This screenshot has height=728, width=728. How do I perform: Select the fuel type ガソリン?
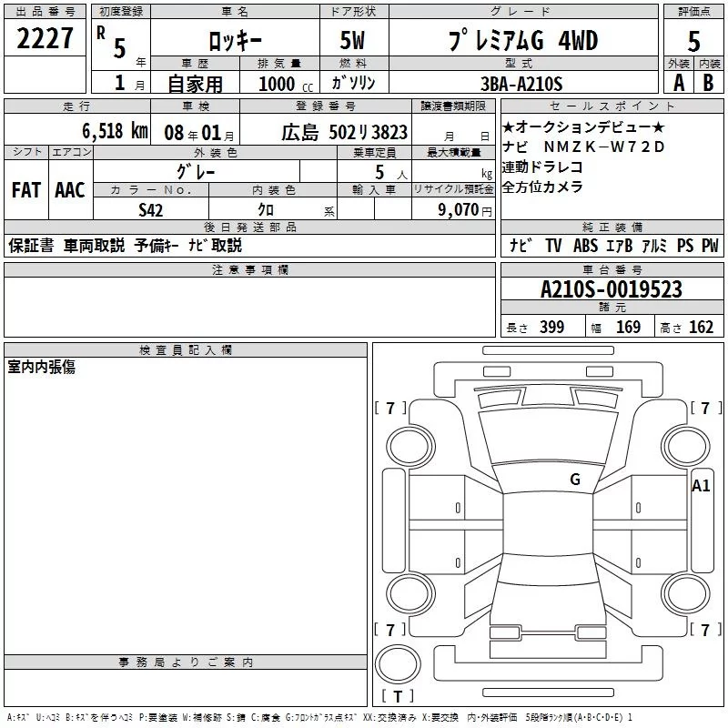pyautogui.click(x=353, y=83)
